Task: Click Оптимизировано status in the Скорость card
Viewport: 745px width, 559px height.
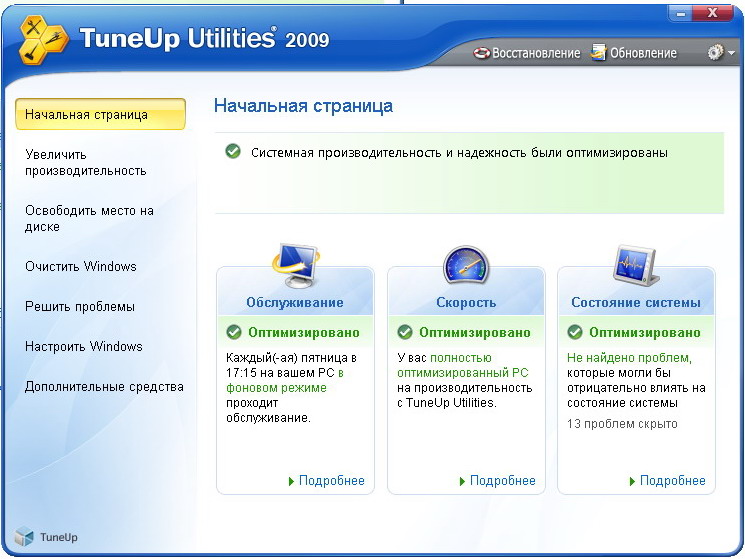Action: (x=475, y=332)
